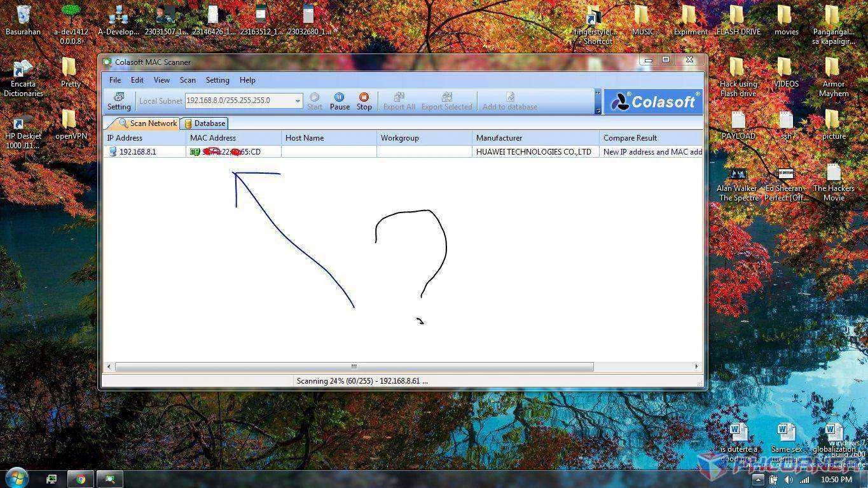Open the View menu

(162, 80)
